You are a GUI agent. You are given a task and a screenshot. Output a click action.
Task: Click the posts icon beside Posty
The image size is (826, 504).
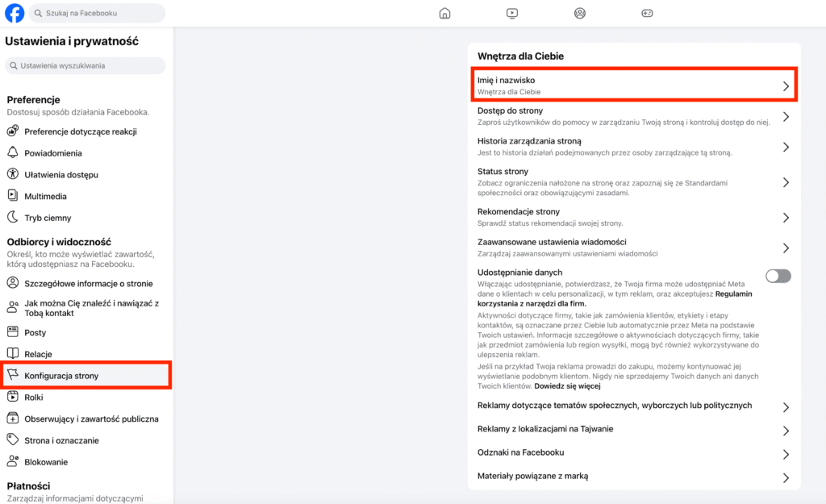click(13, 331)
